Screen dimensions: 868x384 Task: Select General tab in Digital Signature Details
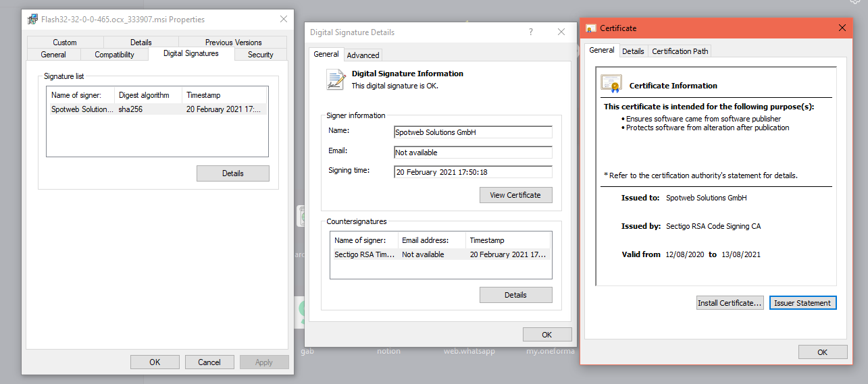coord(326,54)
